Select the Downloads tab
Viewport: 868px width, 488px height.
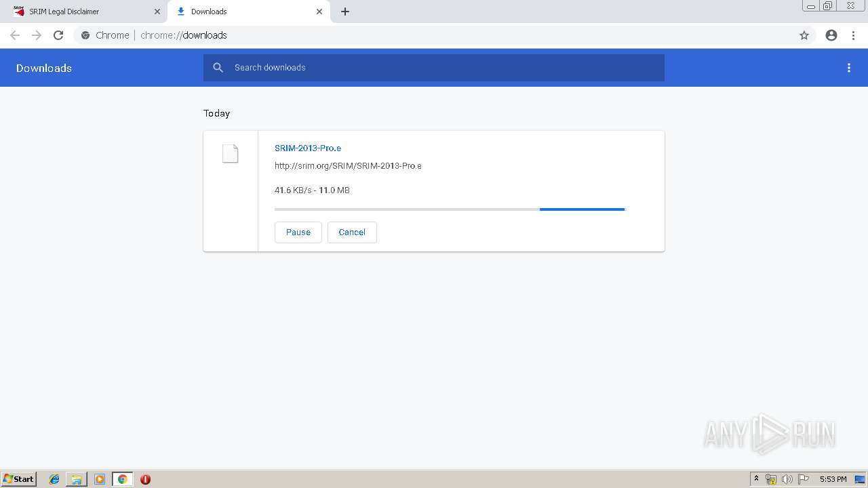click(249, 12)
